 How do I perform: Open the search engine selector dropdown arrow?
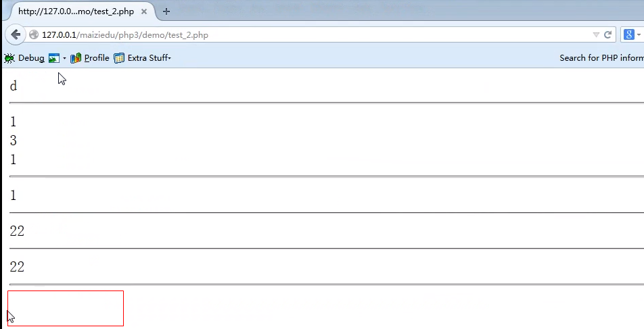[639, 35]
